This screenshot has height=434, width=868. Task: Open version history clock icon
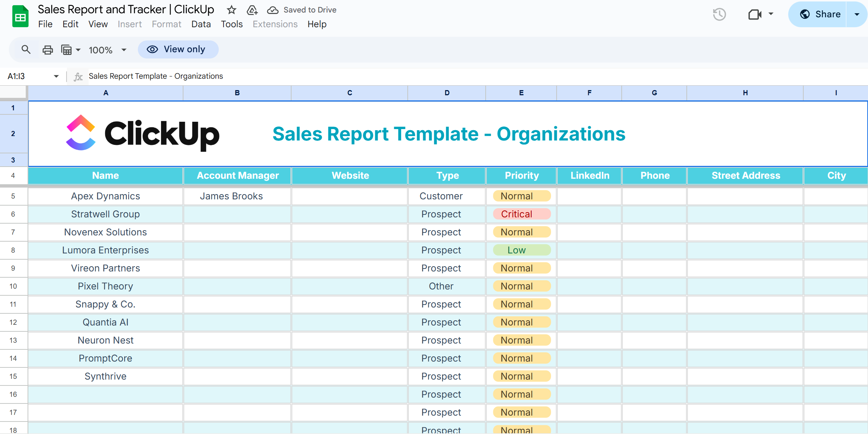719,14
